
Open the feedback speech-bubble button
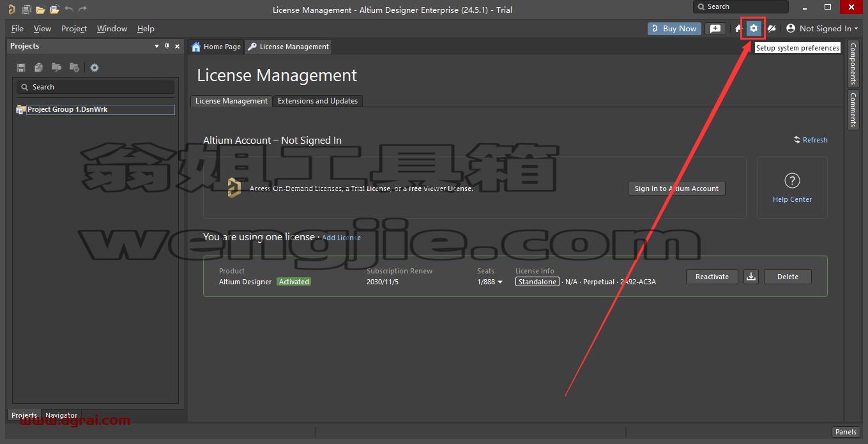click(x=715, y=29)
